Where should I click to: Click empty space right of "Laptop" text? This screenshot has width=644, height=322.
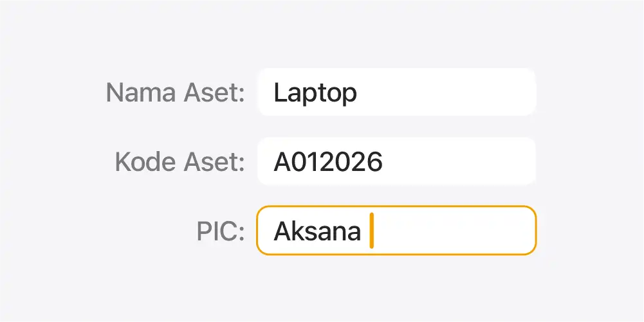click(450, 92)
